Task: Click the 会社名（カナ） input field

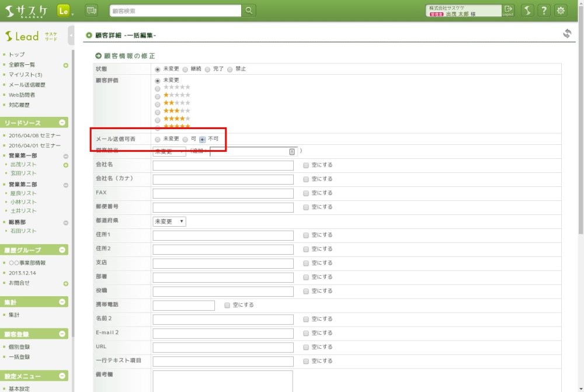Action: [223, 179]
